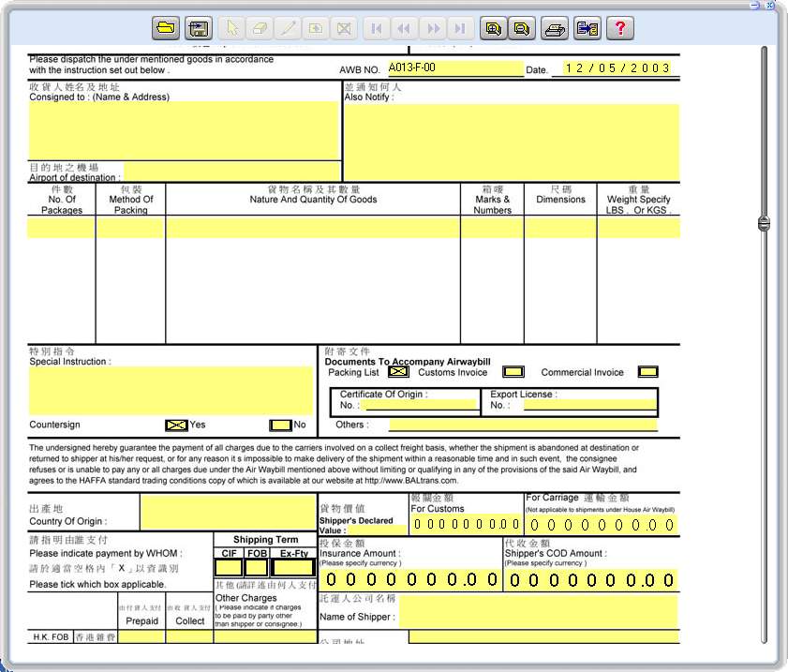
Task: Click the print icon in toolbar
Action: [556, 28]
